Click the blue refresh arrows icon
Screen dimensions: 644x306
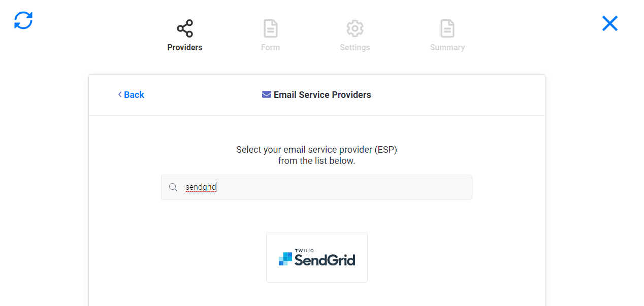click(x=23, y=20)
